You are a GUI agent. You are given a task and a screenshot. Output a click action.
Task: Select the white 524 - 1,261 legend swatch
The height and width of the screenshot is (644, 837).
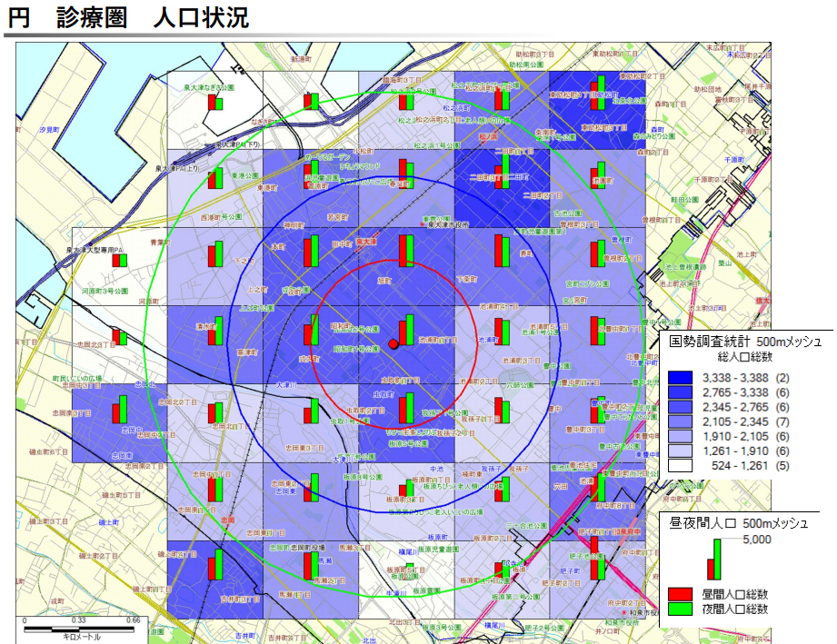pyautogui.click(x=682, y=465)
